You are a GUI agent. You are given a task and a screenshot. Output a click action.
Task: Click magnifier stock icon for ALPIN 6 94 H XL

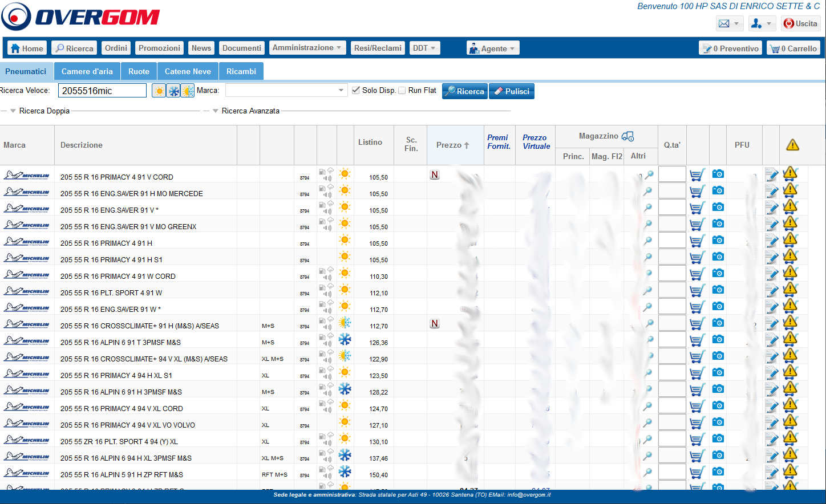[x=648, y=456]
